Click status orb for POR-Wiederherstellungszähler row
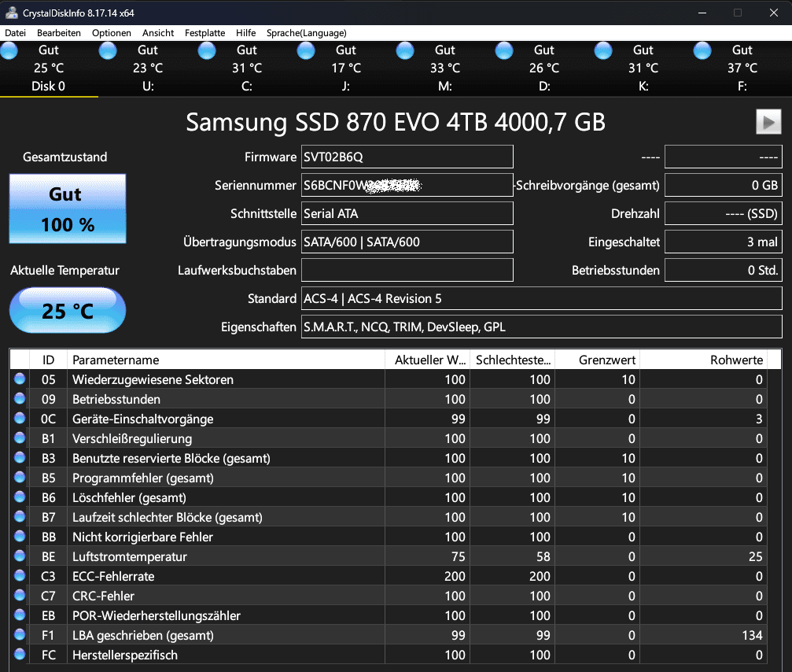This screenshot has height=672, width=792. pyautogui.click(x=20, y=615)
